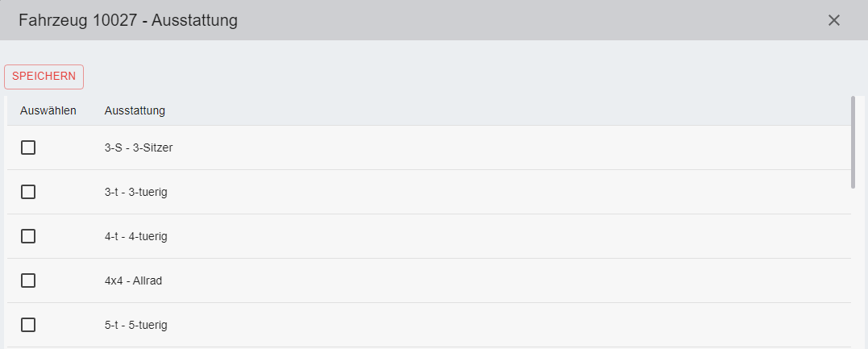This screenshot has width=868, height=349.
Task: Select the 5-t - 5-tuerig checkbox
Action: [x=28, y=325]
